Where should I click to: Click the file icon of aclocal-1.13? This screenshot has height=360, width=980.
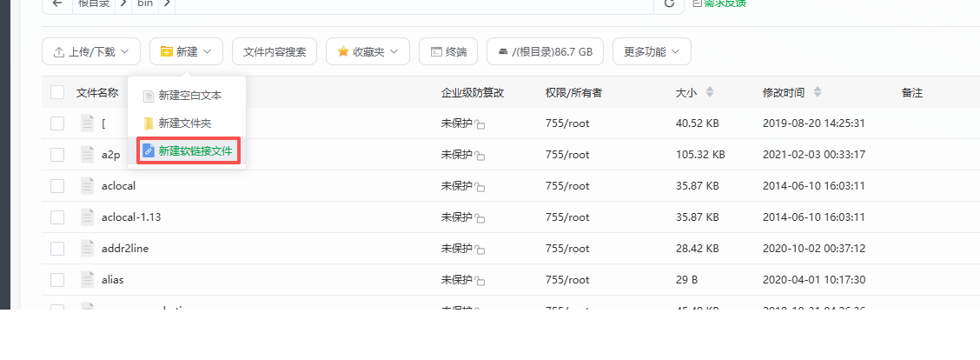point(88,217)
